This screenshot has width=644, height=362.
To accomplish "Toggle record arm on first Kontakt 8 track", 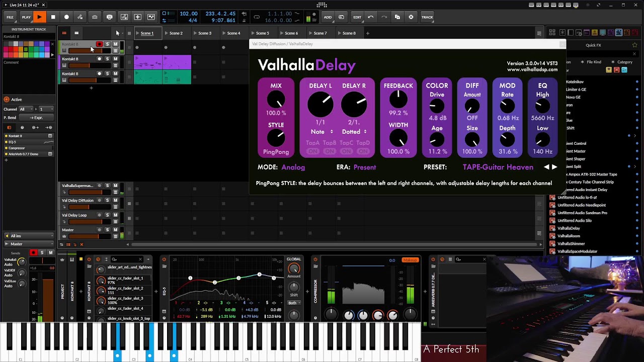I will 99,44.
